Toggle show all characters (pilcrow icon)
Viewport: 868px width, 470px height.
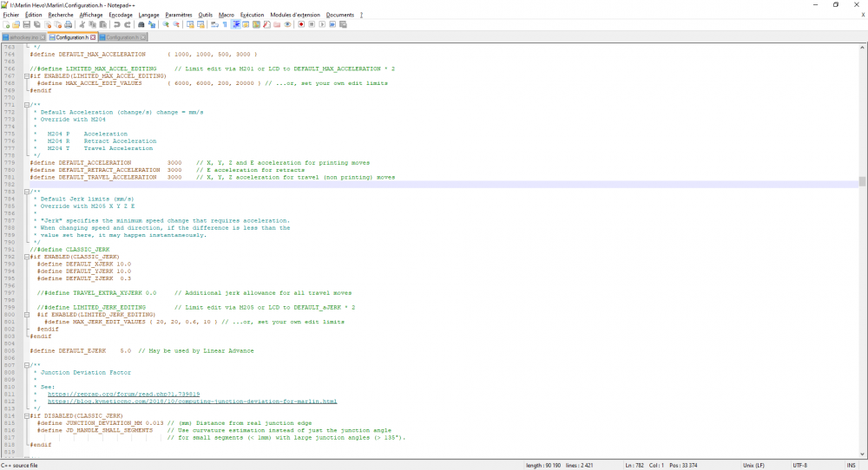(225, 24)
